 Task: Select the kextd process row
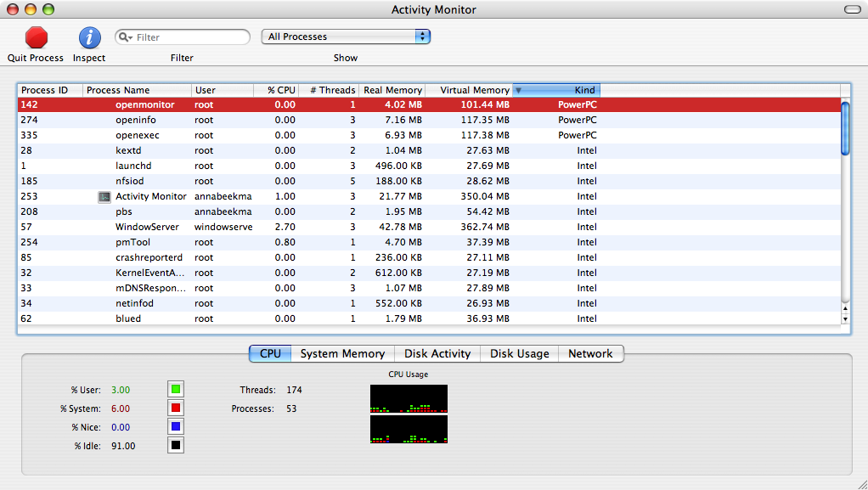click(x=429, y=150)
